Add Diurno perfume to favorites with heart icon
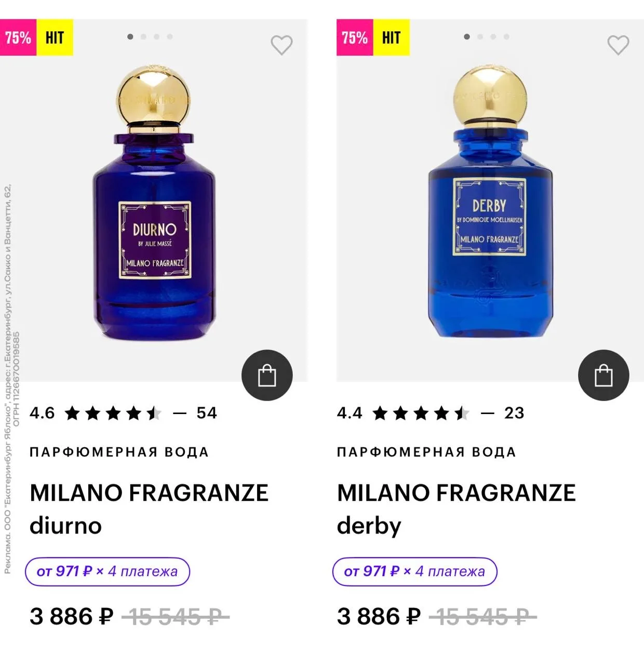This screenshot has width=644, height=665. [x=281, y=45]
